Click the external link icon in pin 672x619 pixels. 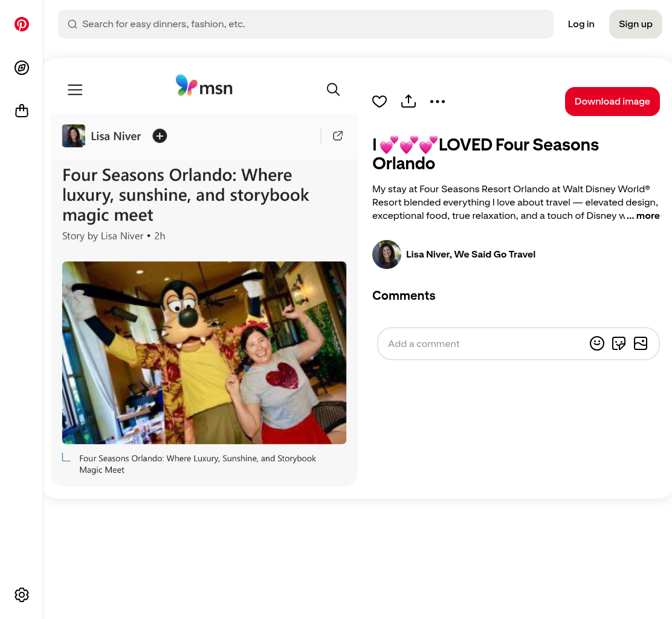coord(338,136)
